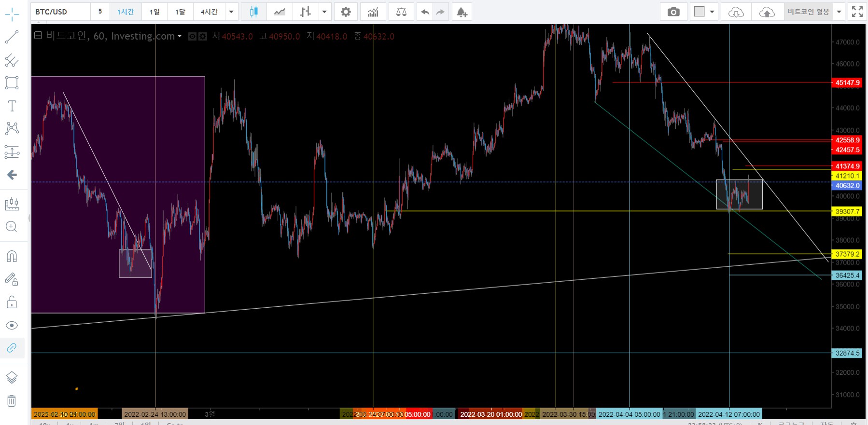This screenshot has height=425, width=868.
Task: Select the text annotation tool
Action: point(12,106)
